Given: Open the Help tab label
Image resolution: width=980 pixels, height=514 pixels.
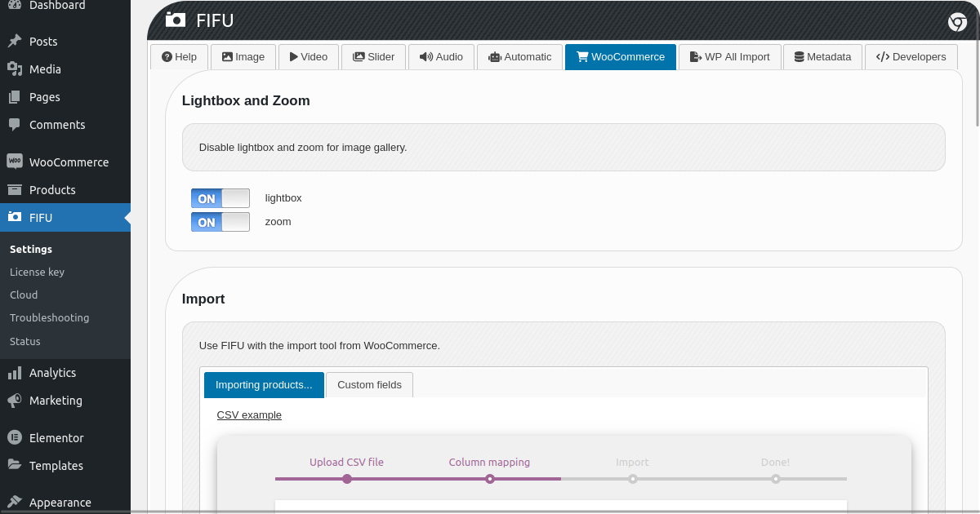Looking at the screenshot, I should [x=185, y=57].
